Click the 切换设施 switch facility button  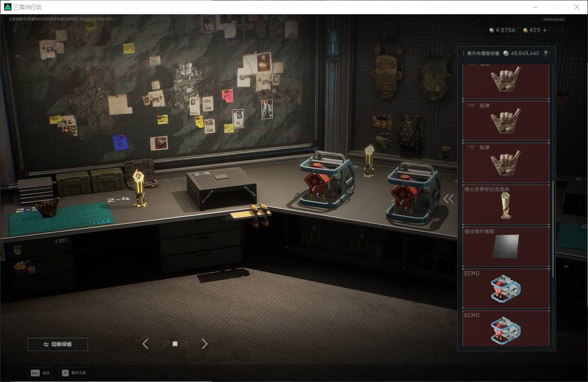coord(57,344)
